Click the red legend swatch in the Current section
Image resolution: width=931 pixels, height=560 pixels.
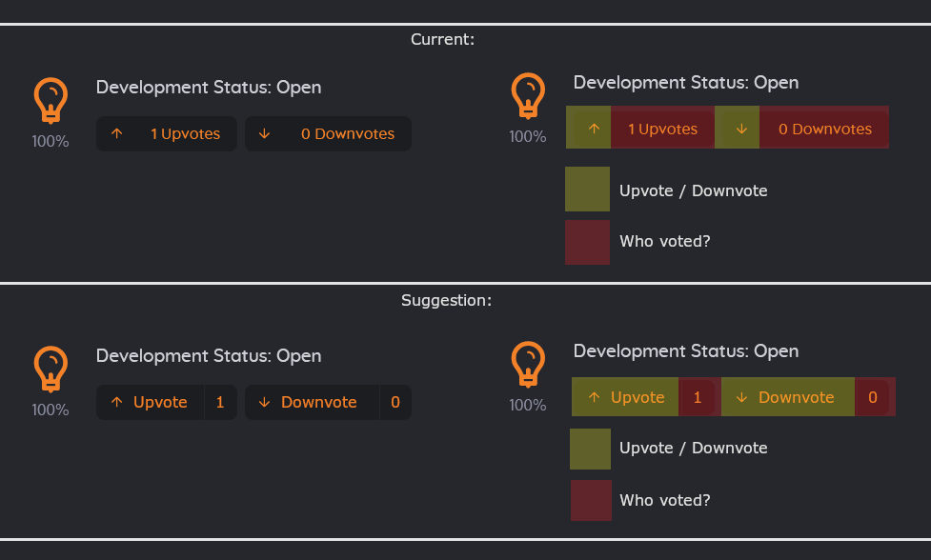pyautogui.click(x=587, y=242)
